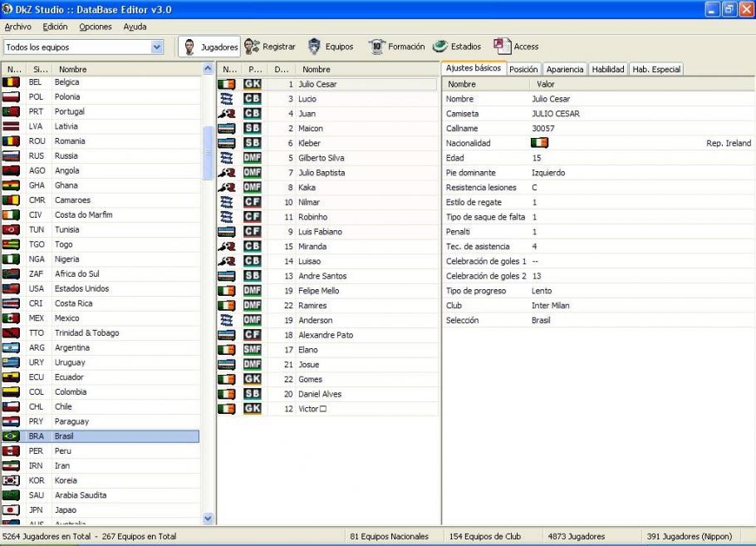Click the Portugal flag icon
The height and width of the screenshot is (546, 756).
tap(11, 111)
